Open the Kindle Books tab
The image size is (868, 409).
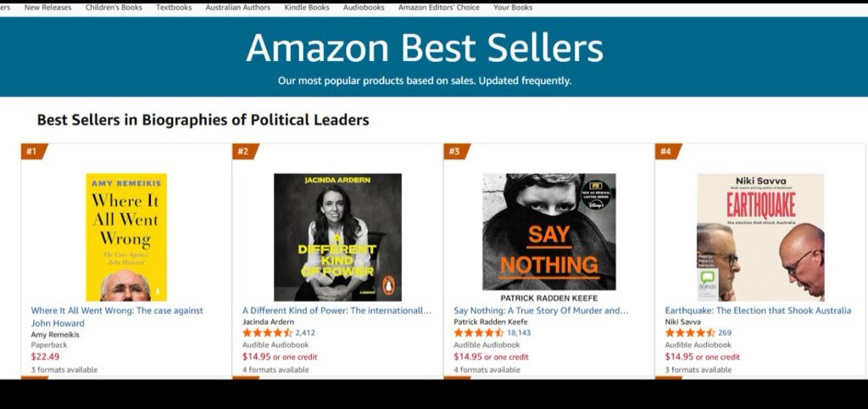tap(307, 8)
